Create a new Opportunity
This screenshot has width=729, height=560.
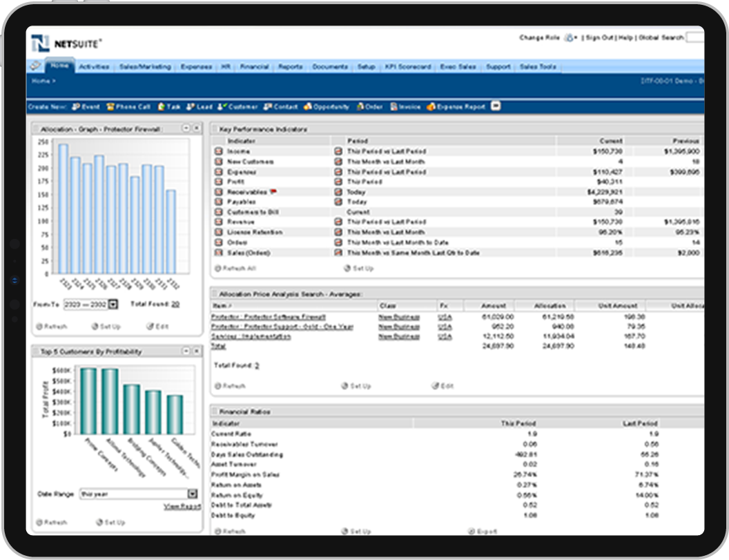click(x=327, y=106)
